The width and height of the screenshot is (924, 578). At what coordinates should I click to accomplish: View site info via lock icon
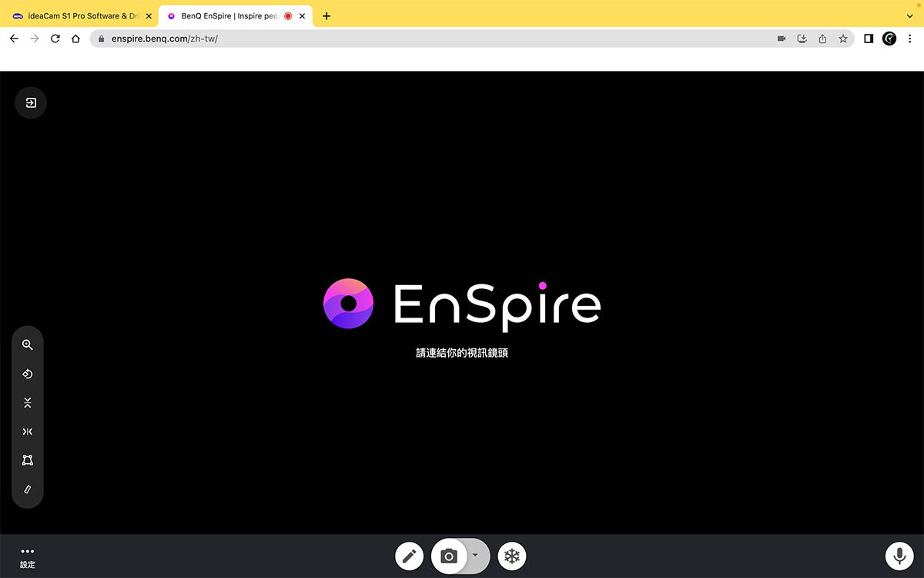click(x=101, y=39)
